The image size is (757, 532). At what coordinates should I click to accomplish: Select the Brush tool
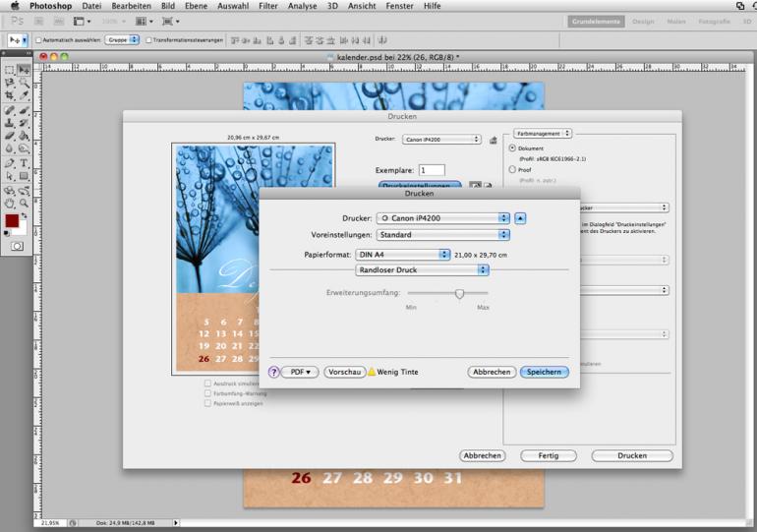point(24,110)
